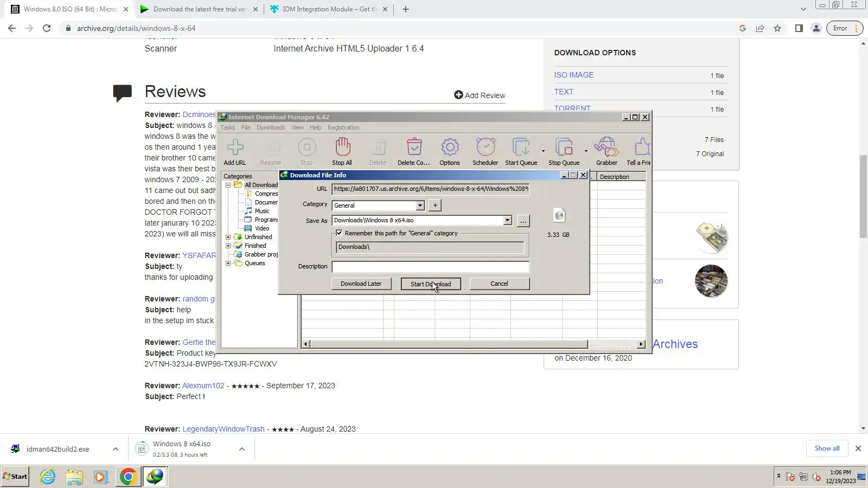Open the Grabber tool icon
The height and width of the screenshot is (488, 868).
tap(607, 152)
